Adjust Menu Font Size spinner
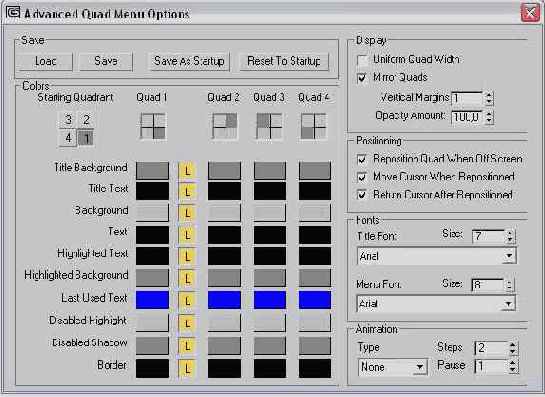 click(x=509, y=285)
